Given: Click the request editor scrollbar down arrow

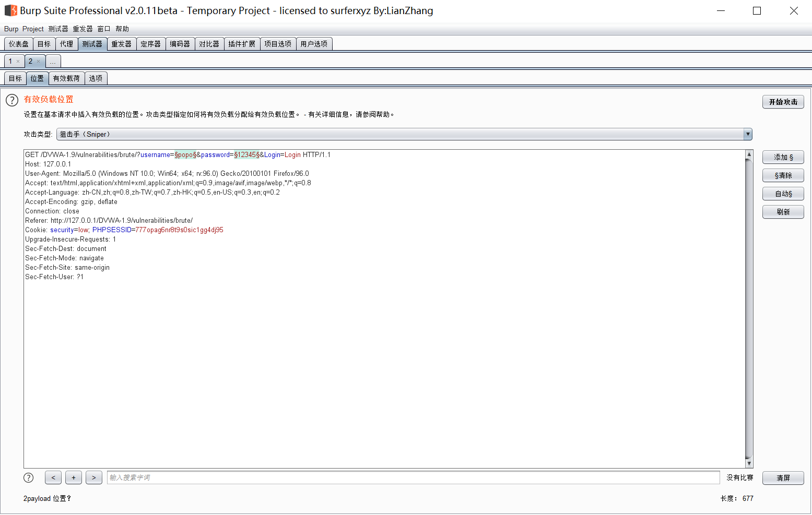Looking at the screenshot, I should pyautogui.click(x=749, y=463).
